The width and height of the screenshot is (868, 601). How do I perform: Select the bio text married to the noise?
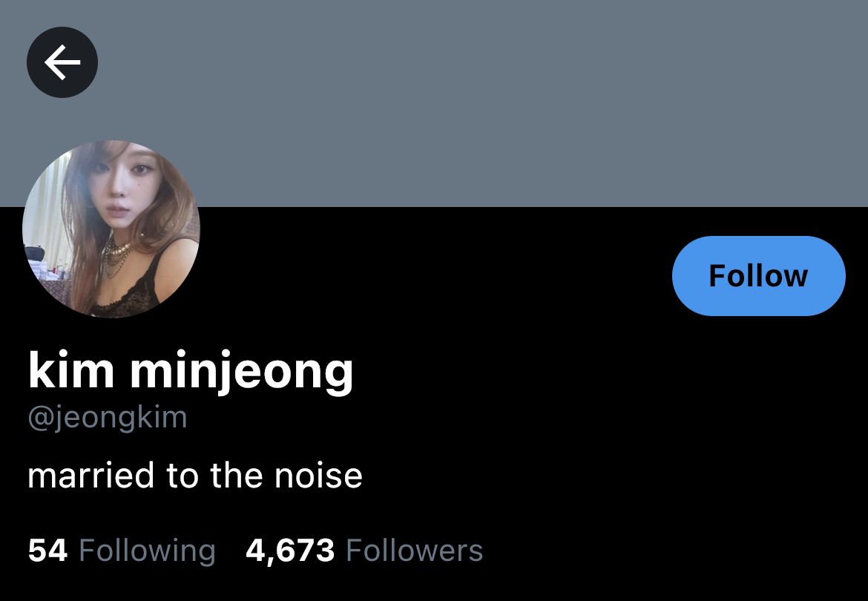(195, 476)
